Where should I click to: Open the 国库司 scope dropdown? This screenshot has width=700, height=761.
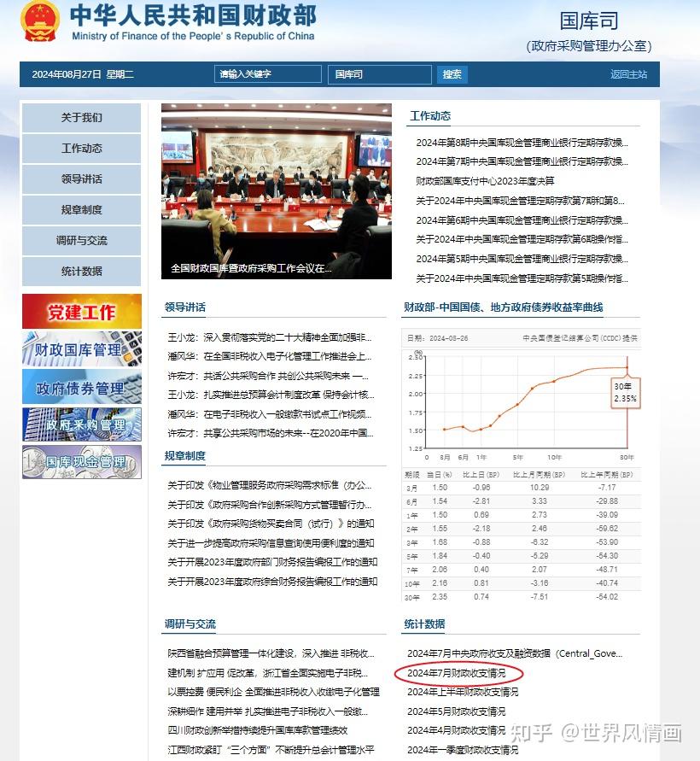tap(379, 74)
